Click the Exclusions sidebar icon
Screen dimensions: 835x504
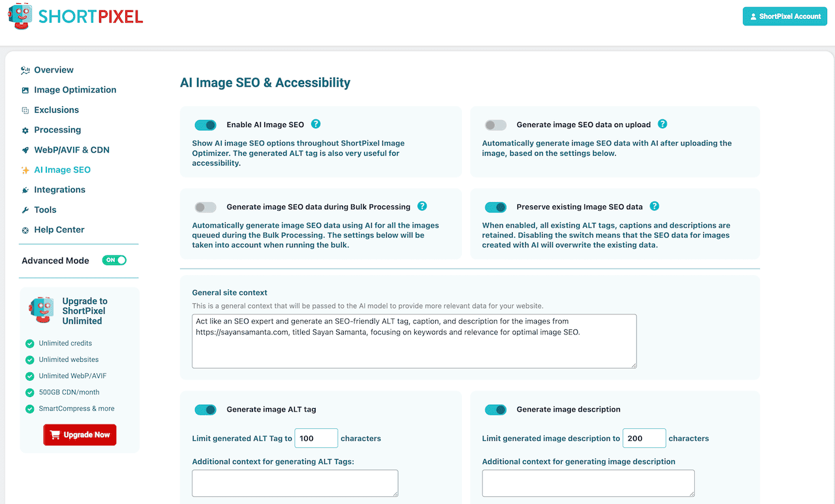pyautogui.click(x=24, y=110)
